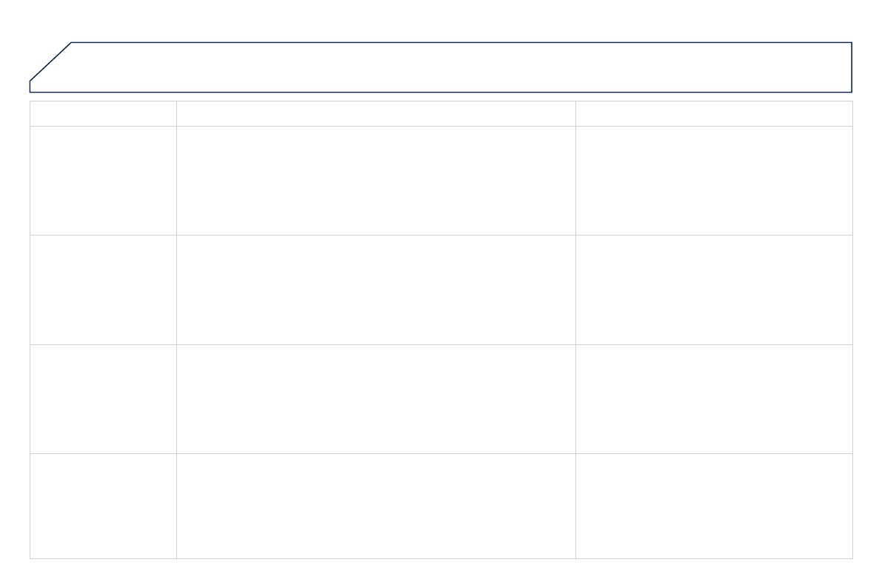Click header divider between first and middle columns
Viewport: 882px width, 588px height.
(x=176, y=113)
